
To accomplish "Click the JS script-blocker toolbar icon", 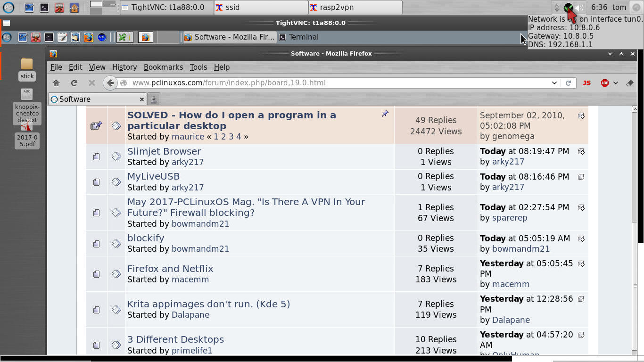I will click(x=586, y=83).
